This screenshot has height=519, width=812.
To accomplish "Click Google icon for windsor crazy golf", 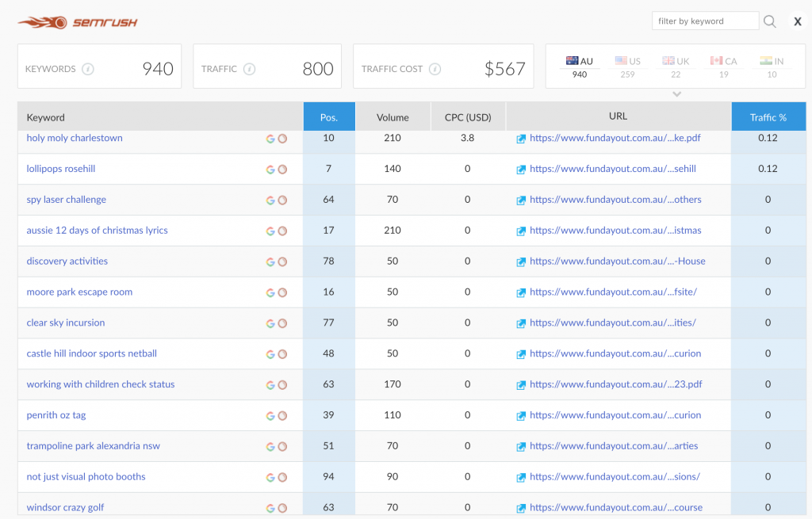I will pos(270,508).
